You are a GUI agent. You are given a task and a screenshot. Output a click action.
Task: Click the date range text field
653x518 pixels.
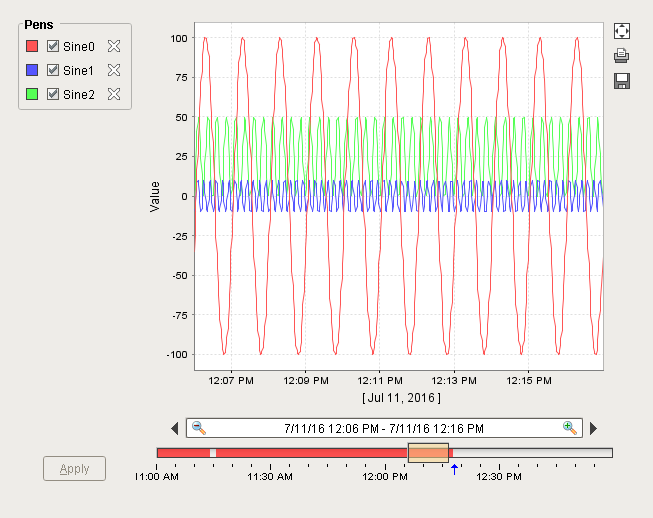[384, 428]
